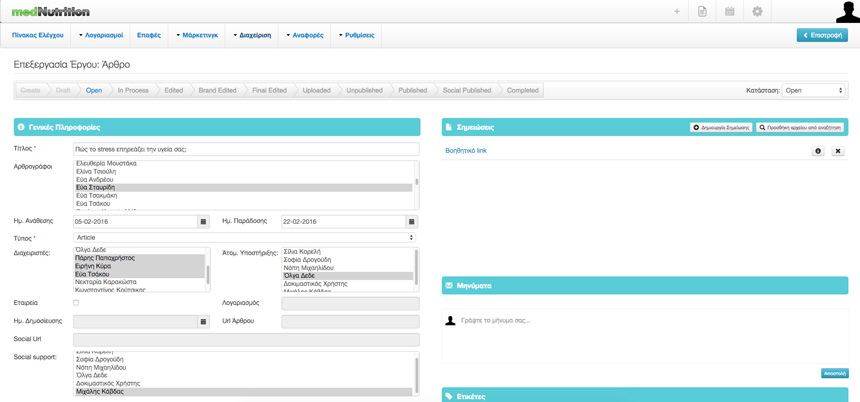
Task: Expand the Μάρκετινγκ menu
Action: [197, 35]
